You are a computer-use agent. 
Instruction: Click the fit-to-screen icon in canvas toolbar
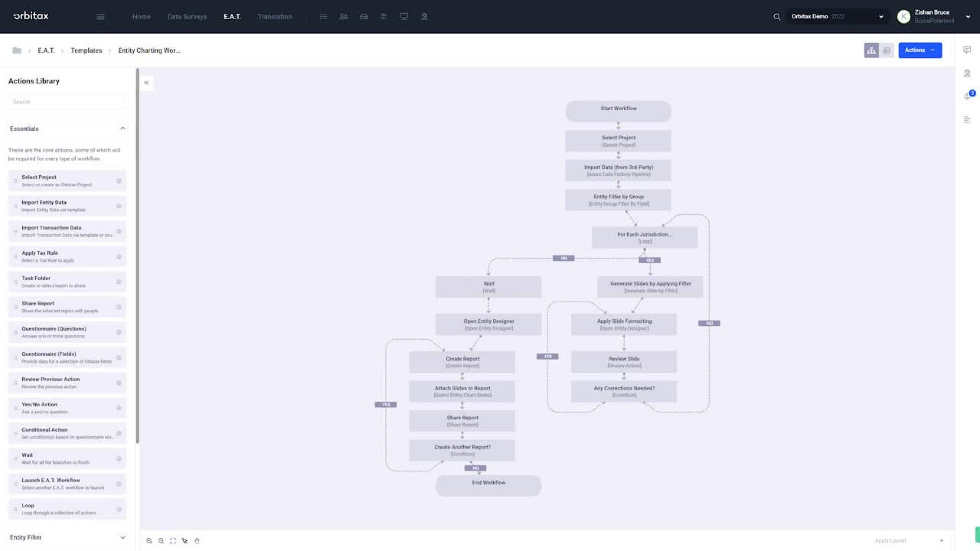coord(173,541)
